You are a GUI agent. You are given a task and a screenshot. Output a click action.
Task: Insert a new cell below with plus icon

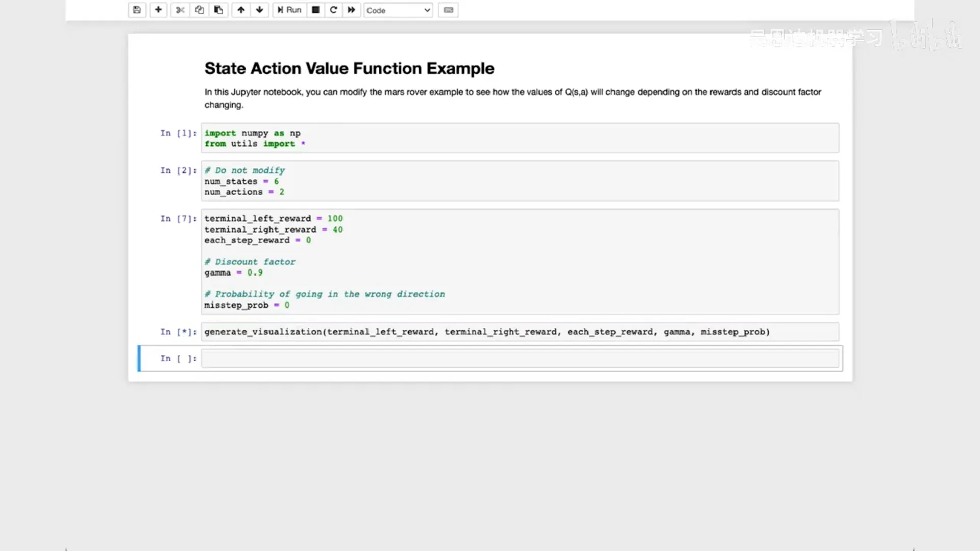tap(158, 10)
